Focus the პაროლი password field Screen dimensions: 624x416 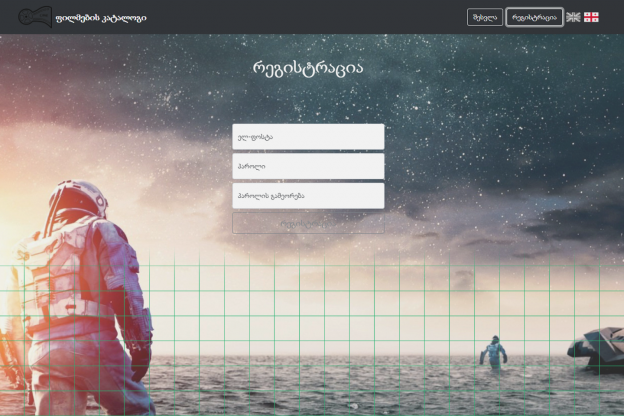(308, 166)
